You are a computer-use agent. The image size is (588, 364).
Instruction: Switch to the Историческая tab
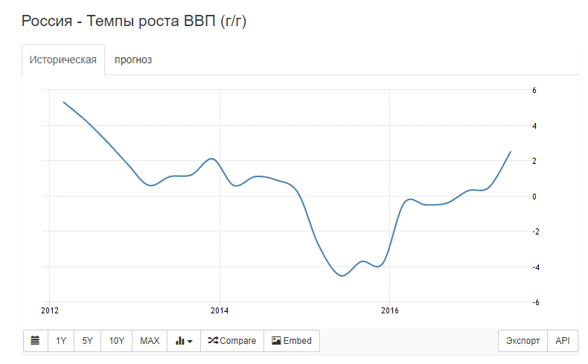pyautogui.click(x=63, y=60)
